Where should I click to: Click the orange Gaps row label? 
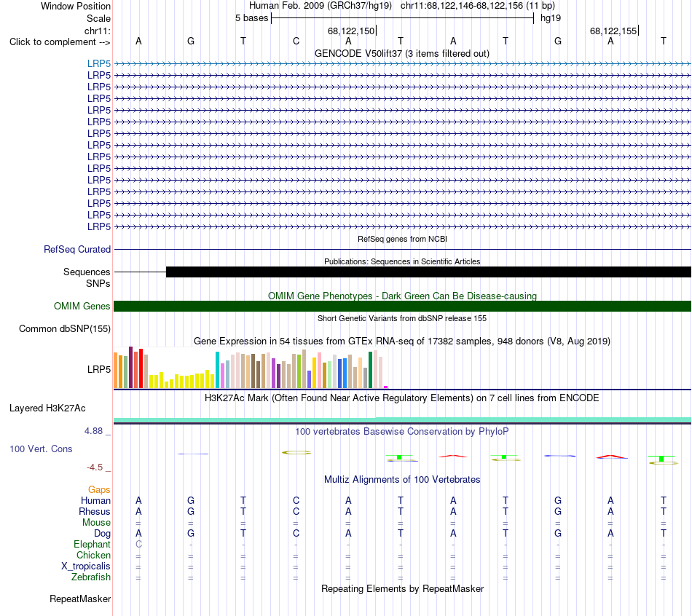tap(99, 490)
